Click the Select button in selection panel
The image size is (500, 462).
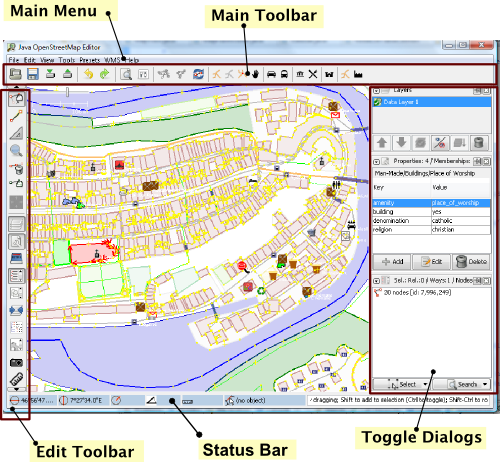[x=400, y=384]
